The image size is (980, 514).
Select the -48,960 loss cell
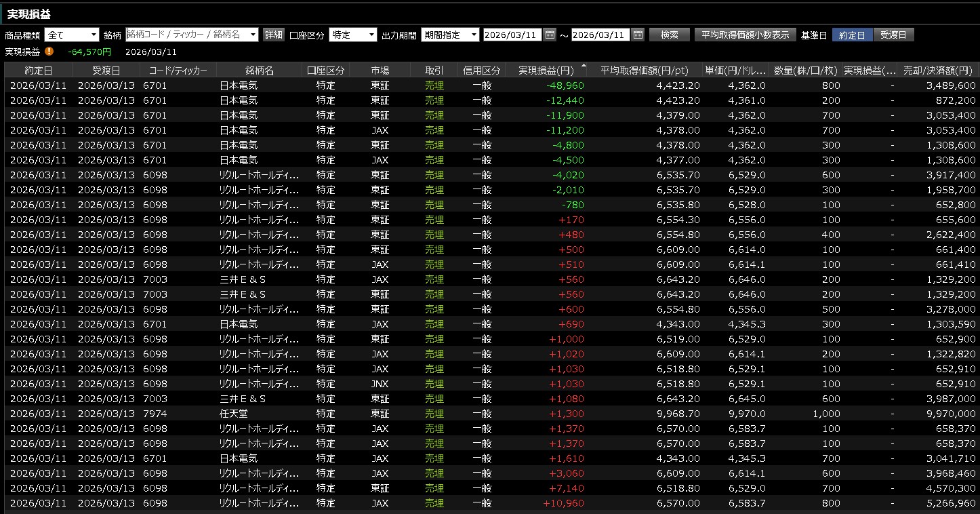click(x=565, y=85)
